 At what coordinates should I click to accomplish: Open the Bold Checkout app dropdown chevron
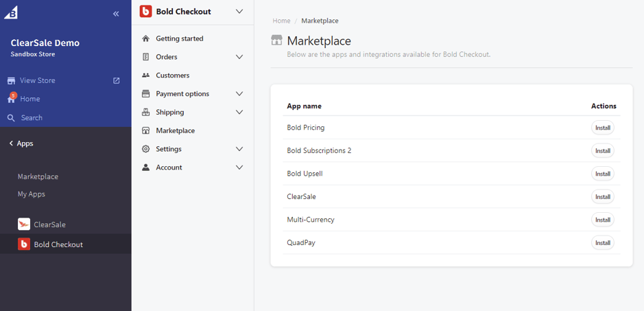point(239,12)
